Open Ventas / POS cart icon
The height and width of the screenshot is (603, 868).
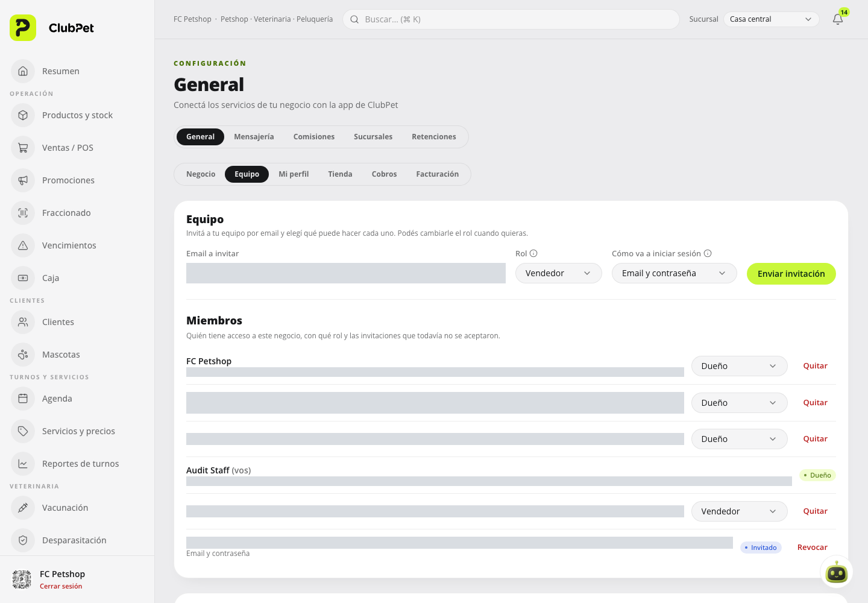[23, 148]
